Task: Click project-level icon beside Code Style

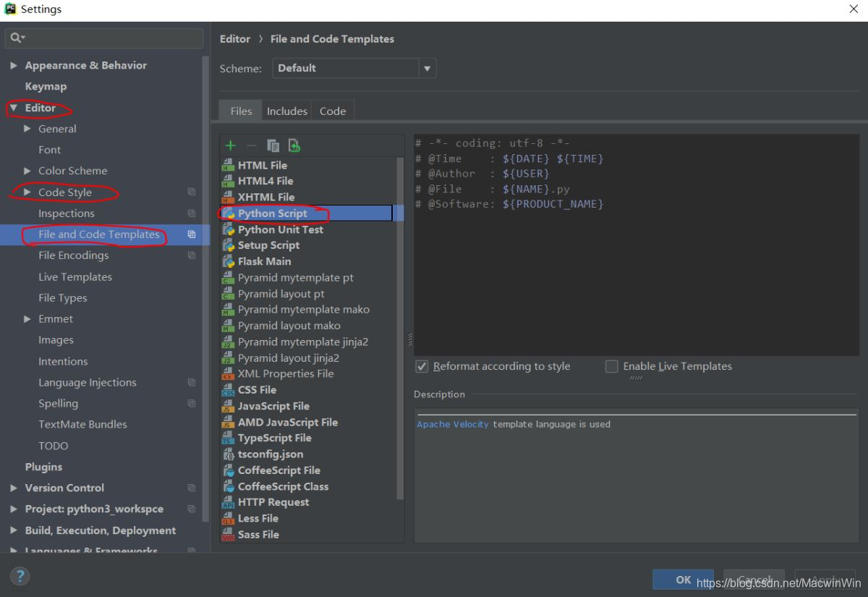Action: coord(192,192)
